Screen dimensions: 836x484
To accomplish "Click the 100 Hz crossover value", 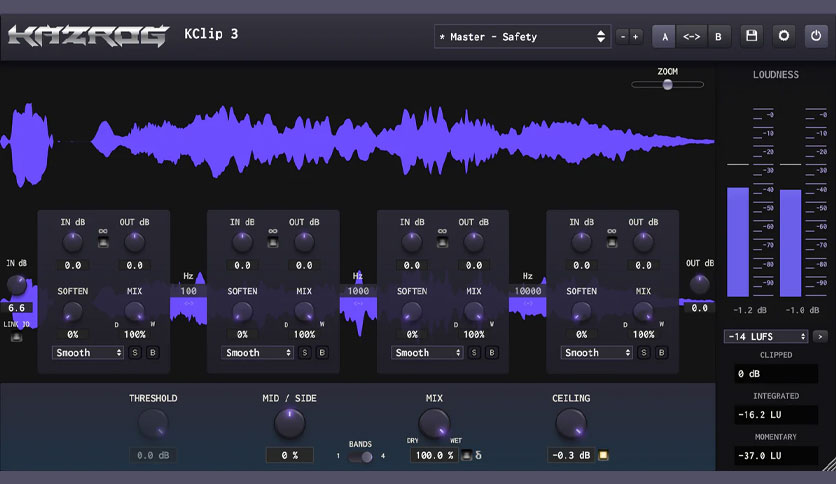I will [x=188, y=291].
